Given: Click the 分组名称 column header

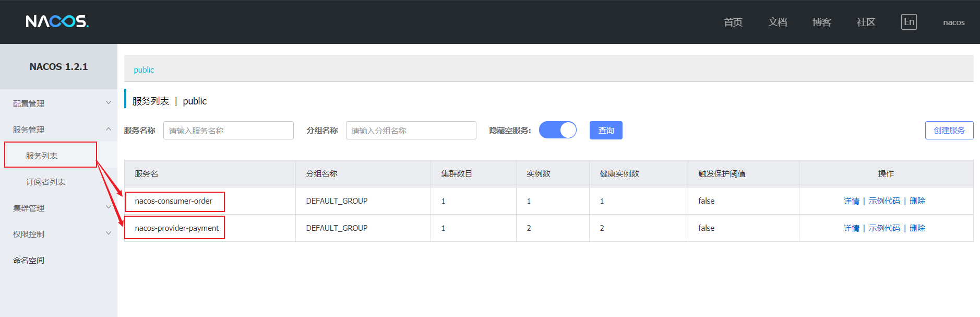Looking at the screenshot, I should 322,174.
